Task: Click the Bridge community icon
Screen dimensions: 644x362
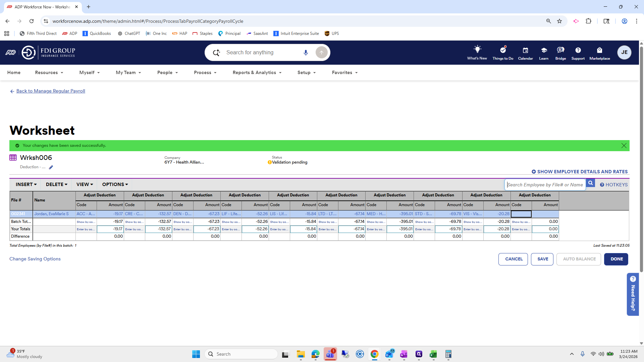Action: 560,50
